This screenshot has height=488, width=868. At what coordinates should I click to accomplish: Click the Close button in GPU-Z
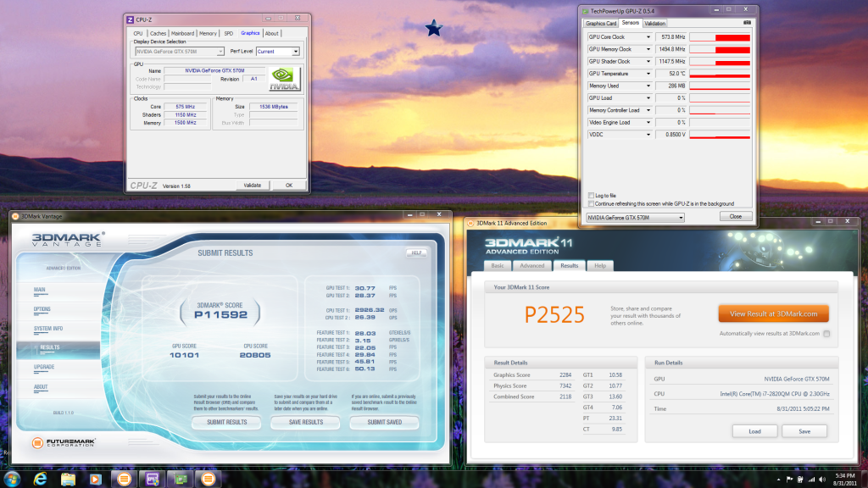(x=736, y=216)
